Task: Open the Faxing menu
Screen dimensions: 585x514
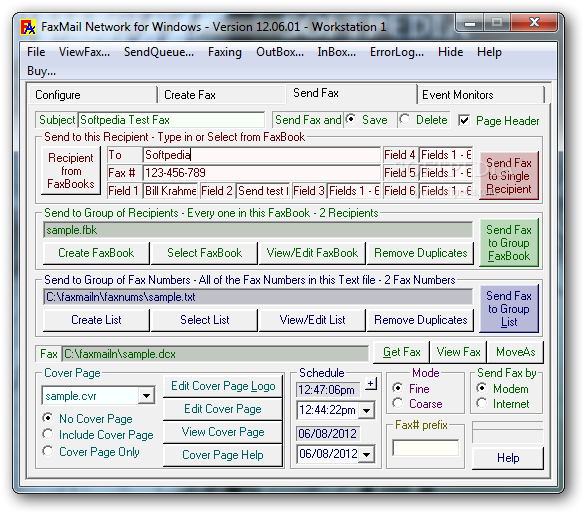Action: coord(225,52)
